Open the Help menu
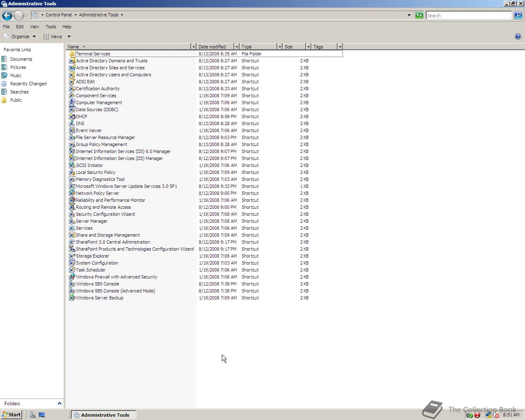Screen dimensions: 525x420 tap(66, 27)
